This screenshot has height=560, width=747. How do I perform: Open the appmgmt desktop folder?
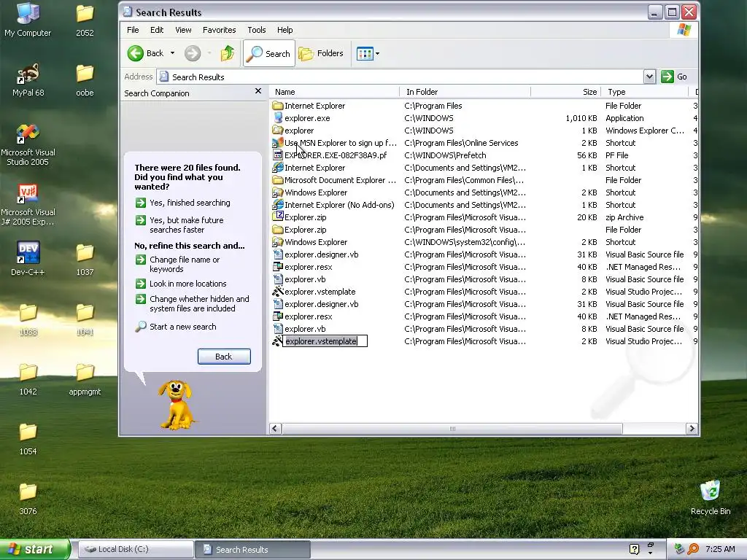click(85, 378)
